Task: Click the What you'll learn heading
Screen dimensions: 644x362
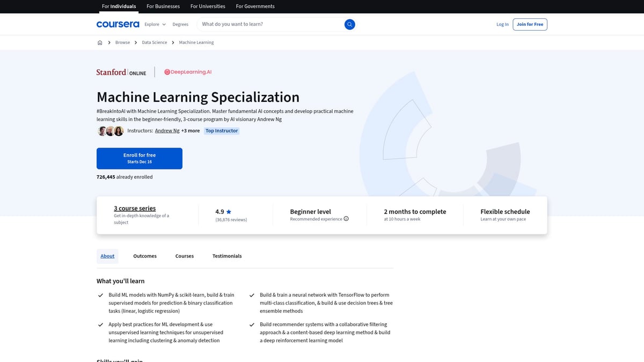Action: click(120, 281)
